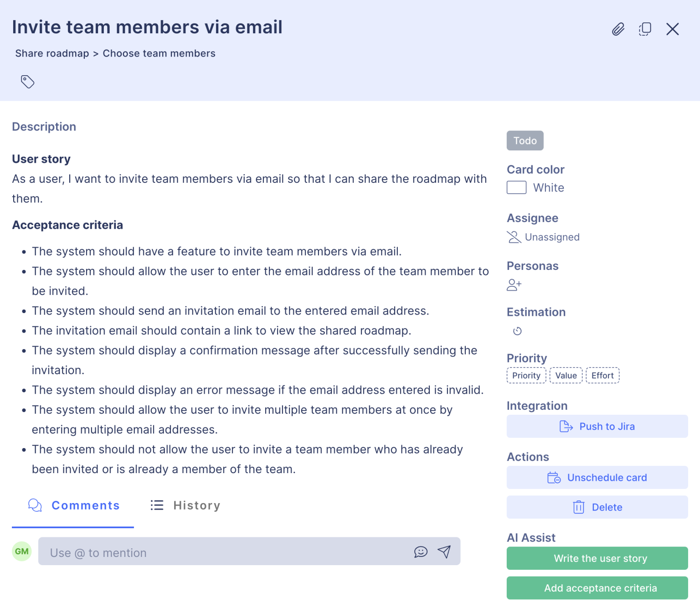This screenshot has width=700, height=613.
Task: Send the comment with the paper plane icon
Action: click(444, 551)
